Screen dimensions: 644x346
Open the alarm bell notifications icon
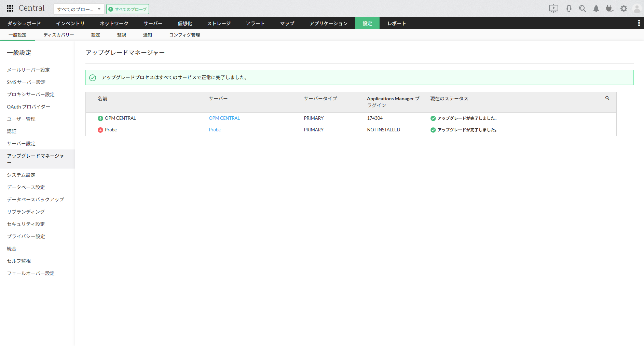coord(596,9)
